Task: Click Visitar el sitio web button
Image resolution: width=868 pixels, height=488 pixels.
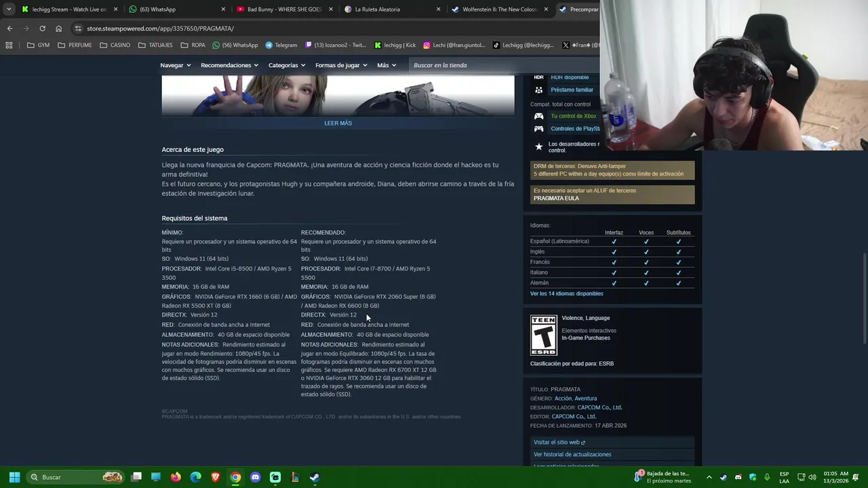Action: pyautogui.click(x=612, y=443)
